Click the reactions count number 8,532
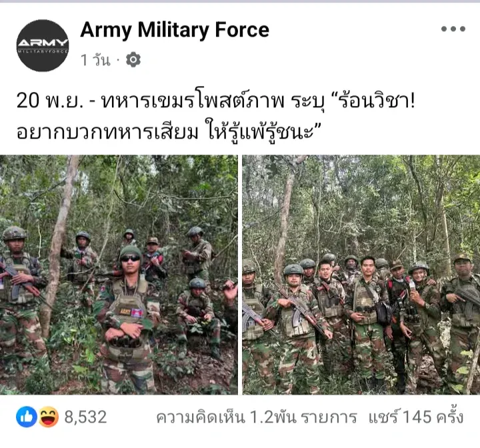The width and height of the screenshot is (480, 448). coord(86,417)
